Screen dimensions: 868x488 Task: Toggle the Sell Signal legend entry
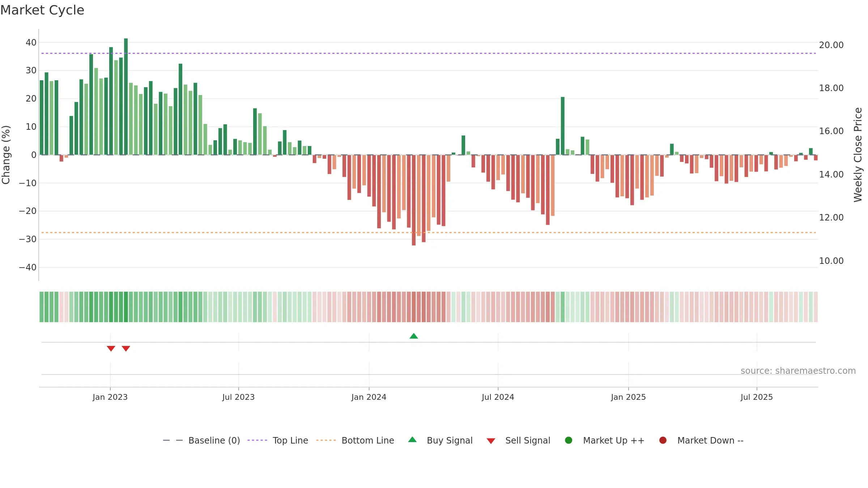(518, 440)
